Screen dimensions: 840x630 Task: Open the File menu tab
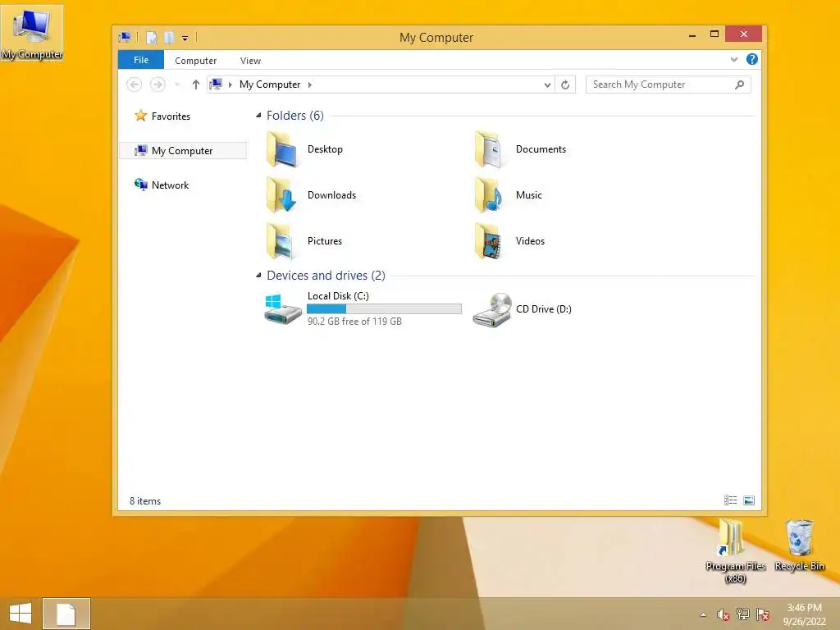(x=141, y=60)
